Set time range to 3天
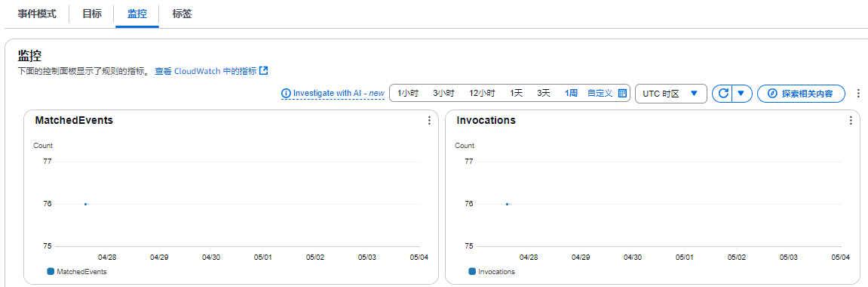Viewport: 868px width, 287px height. click(x=544, y=93)
